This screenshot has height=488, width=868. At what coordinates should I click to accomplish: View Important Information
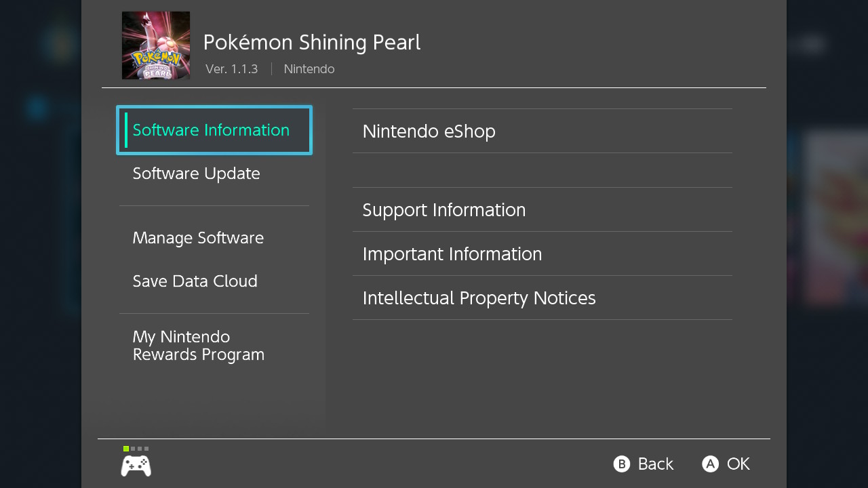[x=542, y=253]
